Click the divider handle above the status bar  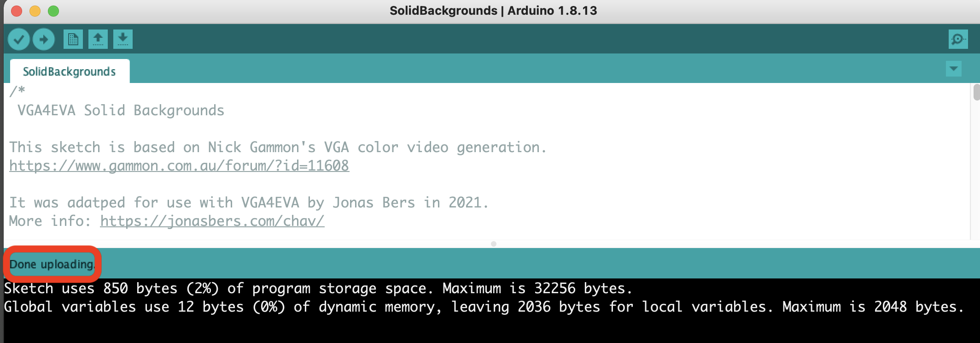[493, 244]
